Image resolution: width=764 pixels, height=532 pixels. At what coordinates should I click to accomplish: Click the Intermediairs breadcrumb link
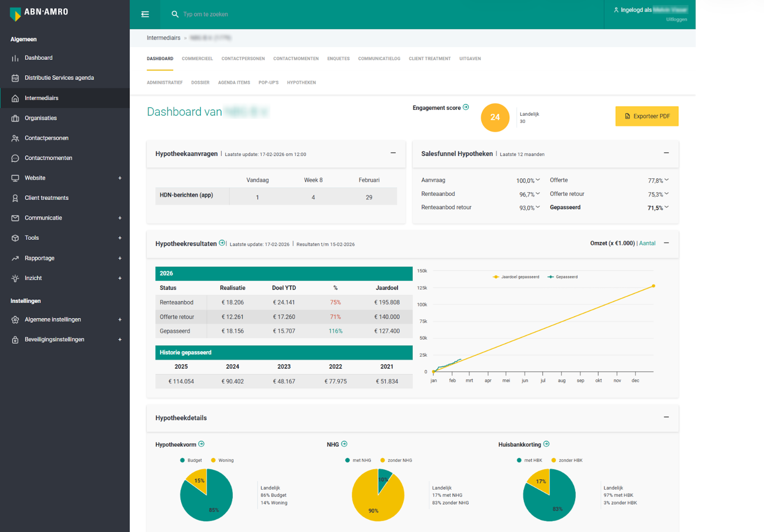163,38
